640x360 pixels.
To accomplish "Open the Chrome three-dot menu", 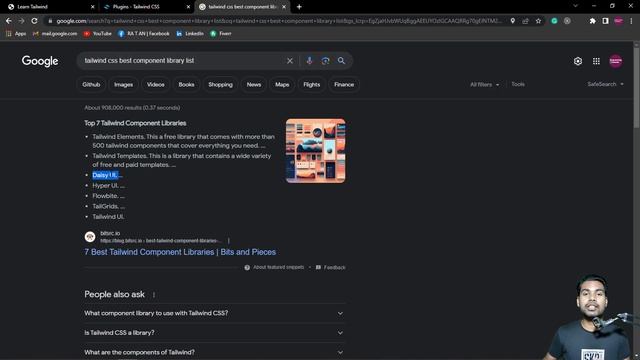I will pyautogui.click(x=631, y=21).
